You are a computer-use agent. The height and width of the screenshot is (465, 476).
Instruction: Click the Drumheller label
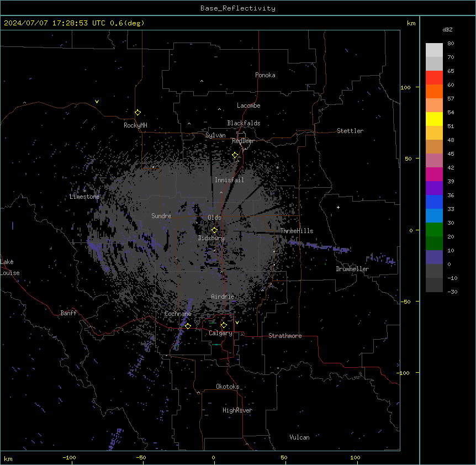pyautogui.click(x=352, y=269)
